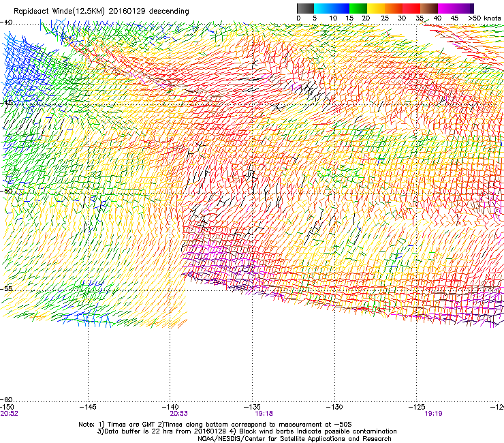504x443 pixels.
Task: Click the '>50 knots' legend label
Action: pyautogui.click(x=484, y=18)
